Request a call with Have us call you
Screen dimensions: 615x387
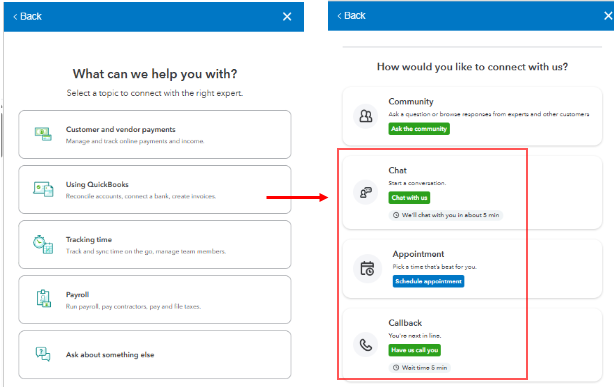tap(415, 350)
